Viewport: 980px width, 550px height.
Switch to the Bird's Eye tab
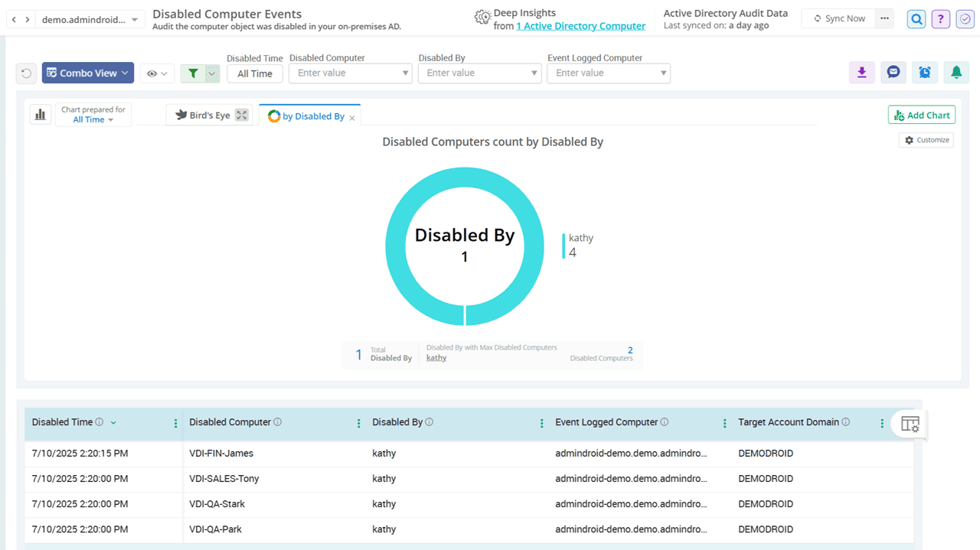(203, 116)
